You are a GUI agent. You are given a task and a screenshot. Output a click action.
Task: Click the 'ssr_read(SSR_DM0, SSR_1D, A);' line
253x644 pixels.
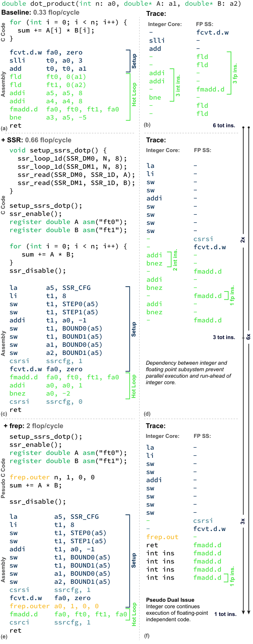(76, 175)
